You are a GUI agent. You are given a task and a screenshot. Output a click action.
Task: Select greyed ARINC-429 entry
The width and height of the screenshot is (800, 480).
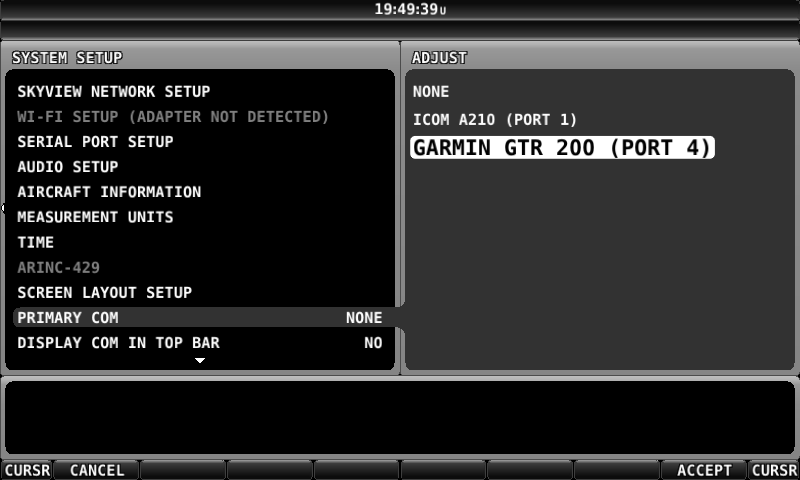[x=59, y=267]
